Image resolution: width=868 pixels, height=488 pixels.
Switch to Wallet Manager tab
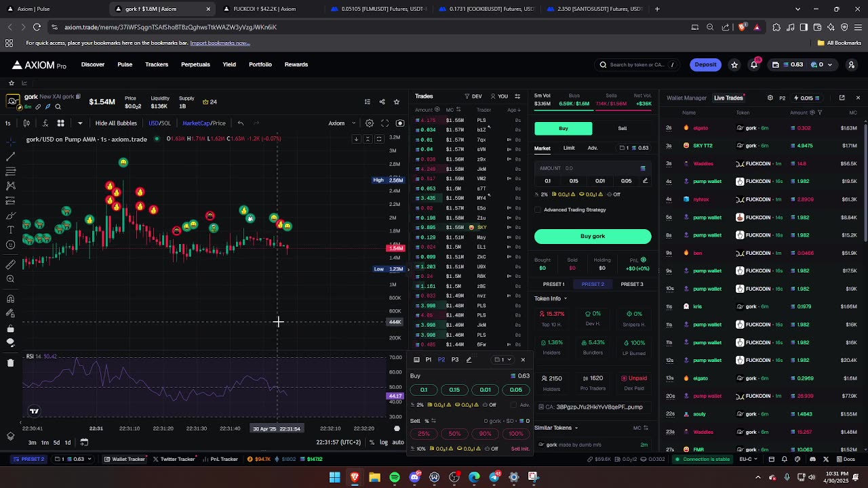click(x=686, y=98)
